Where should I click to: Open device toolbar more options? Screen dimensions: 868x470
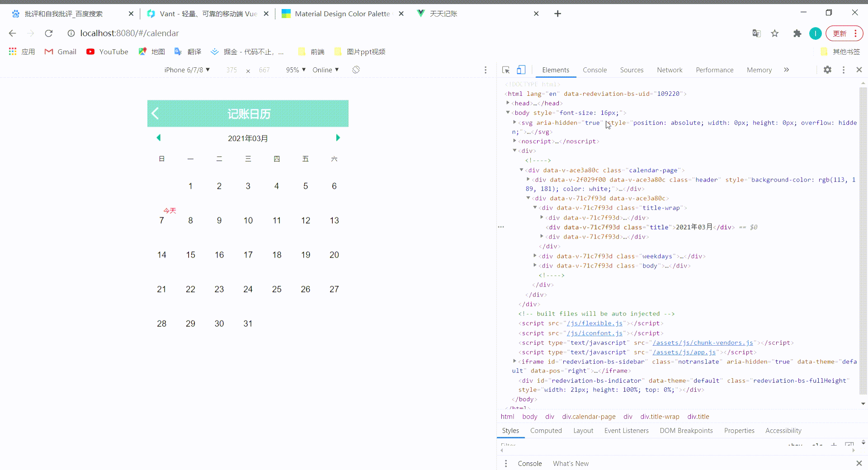coord(486,70)
